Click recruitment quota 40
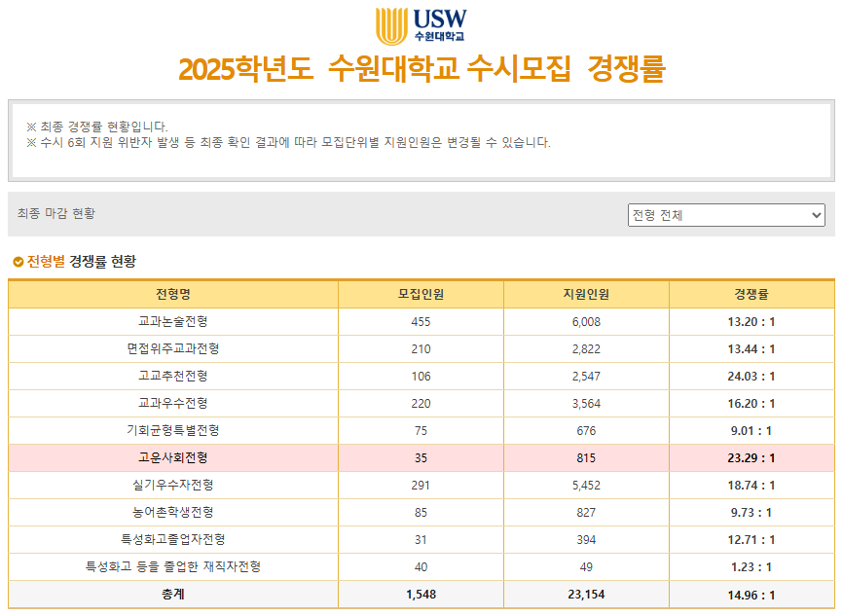This screenshot has height=616, width=843. coord(421,567)
